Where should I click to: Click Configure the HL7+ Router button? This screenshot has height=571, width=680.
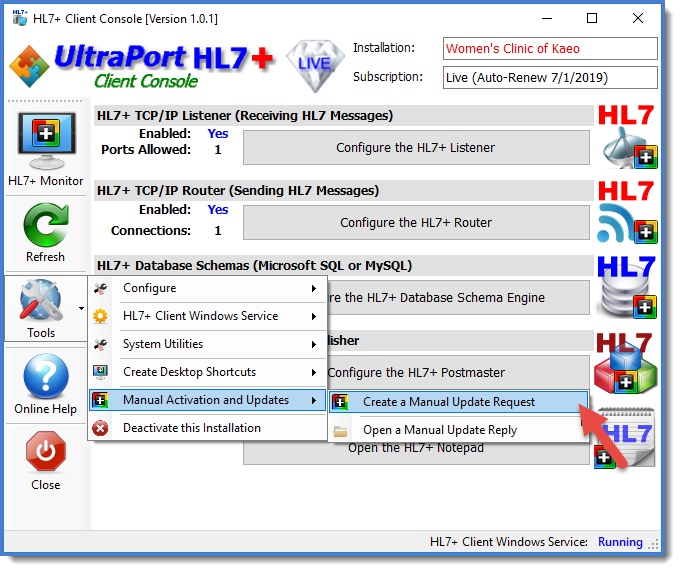[416, 222]
